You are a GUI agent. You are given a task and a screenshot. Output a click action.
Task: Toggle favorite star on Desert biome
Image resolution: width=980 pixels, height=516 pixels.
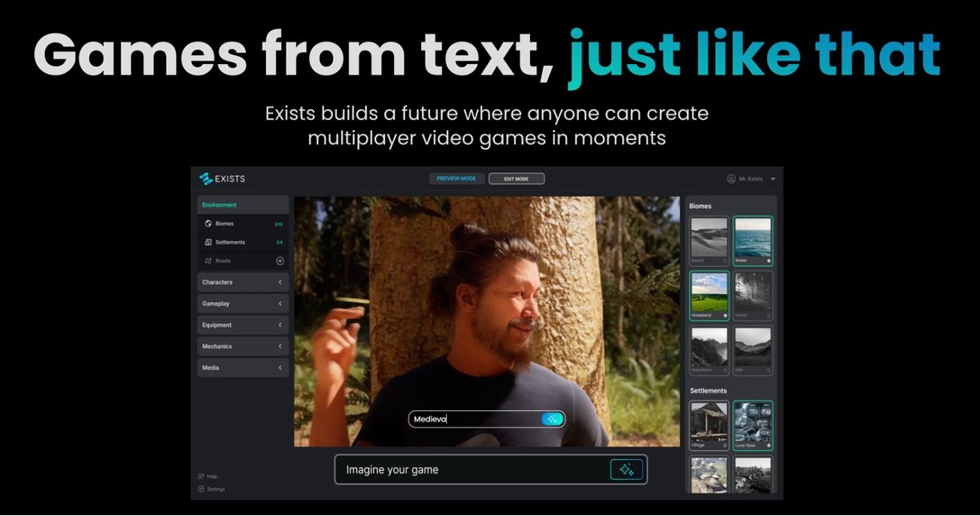pos(725,260)
